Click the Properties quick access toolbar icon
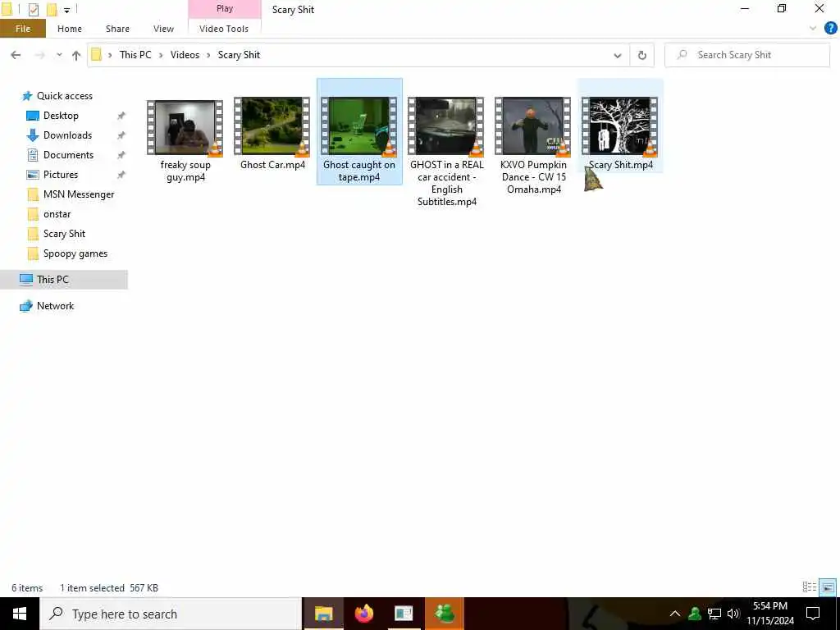Viewport: 840px width, 630px height. click(x=33, y=9)
